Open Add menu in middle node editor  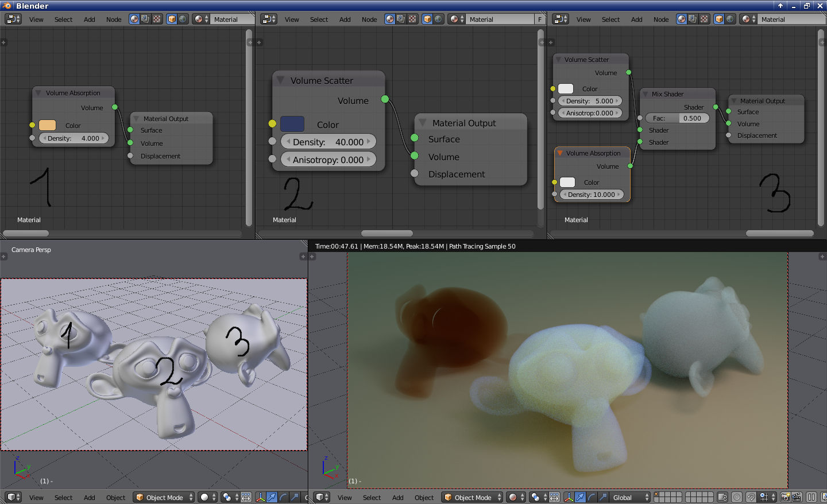[x=345, y=20]
